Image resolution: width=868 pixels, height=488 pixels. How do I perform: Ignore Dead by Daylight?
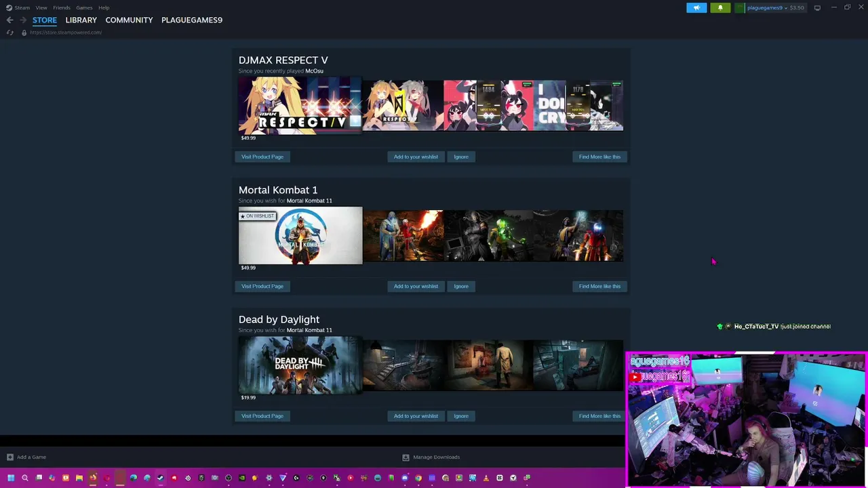tap(461, 416)
